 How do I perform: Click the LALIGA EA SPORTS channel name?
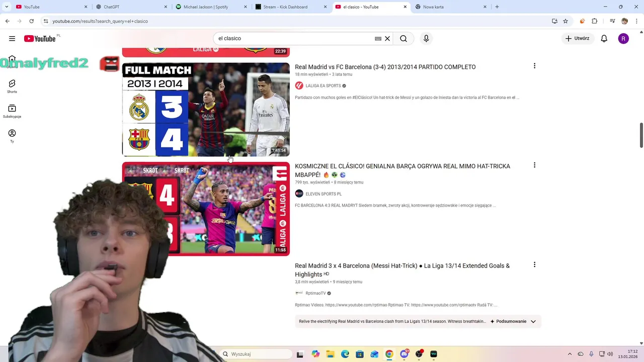[x=323, y=86]
